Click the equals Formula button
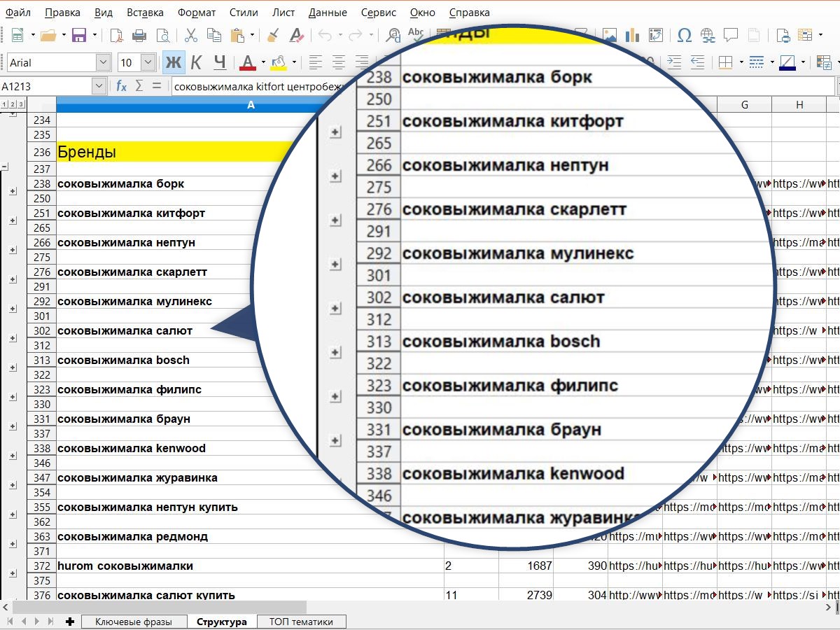 pyautogui.click(x=156, y=86)
